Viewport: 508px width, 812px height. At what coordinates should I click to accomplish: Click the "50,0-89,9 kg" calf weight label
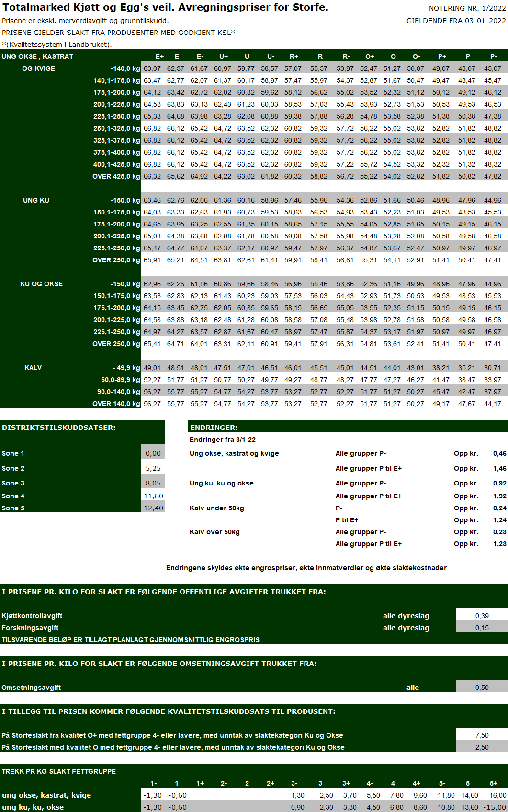coord(121,380)
